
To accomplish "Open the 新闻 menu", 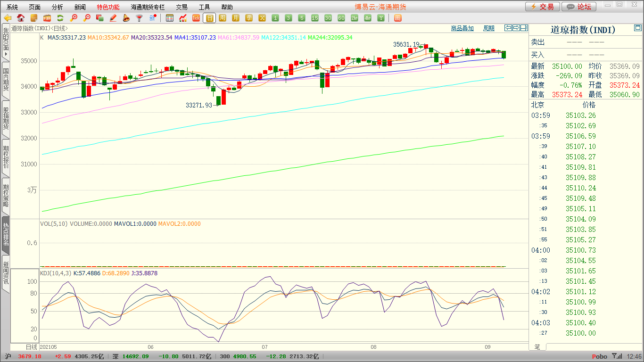I will 80,7.
